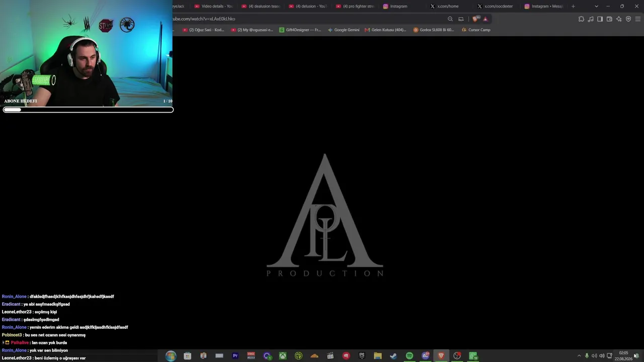This screenshot has height=362, width=644.
Task: Click the APL Production logo in video
Action: [x=325, y=215]
